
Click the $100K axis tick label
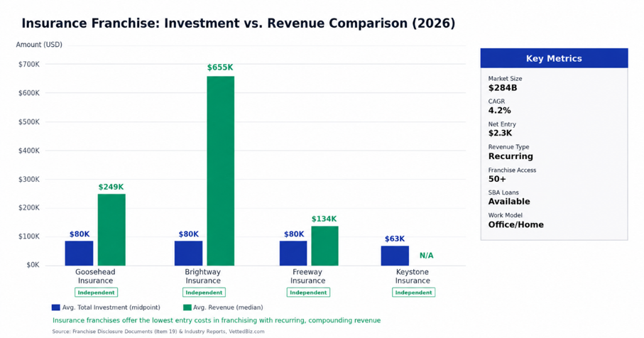[x=29, y=236]
